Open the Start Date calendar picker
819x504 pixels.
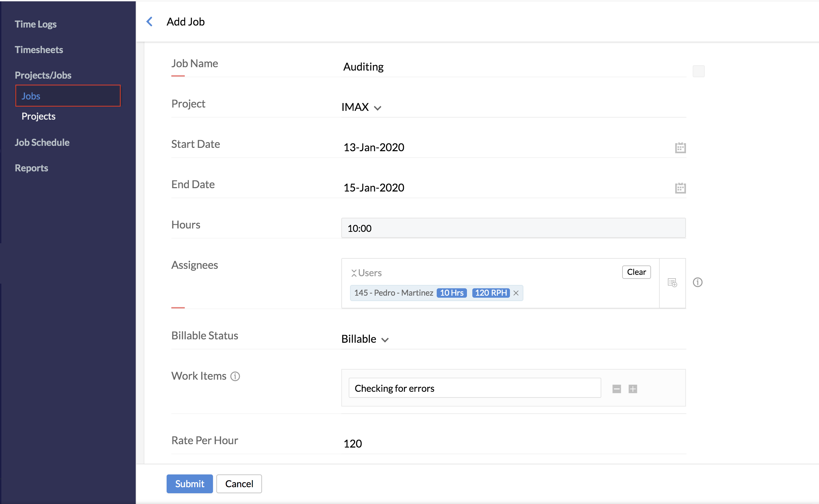point(680,148)
